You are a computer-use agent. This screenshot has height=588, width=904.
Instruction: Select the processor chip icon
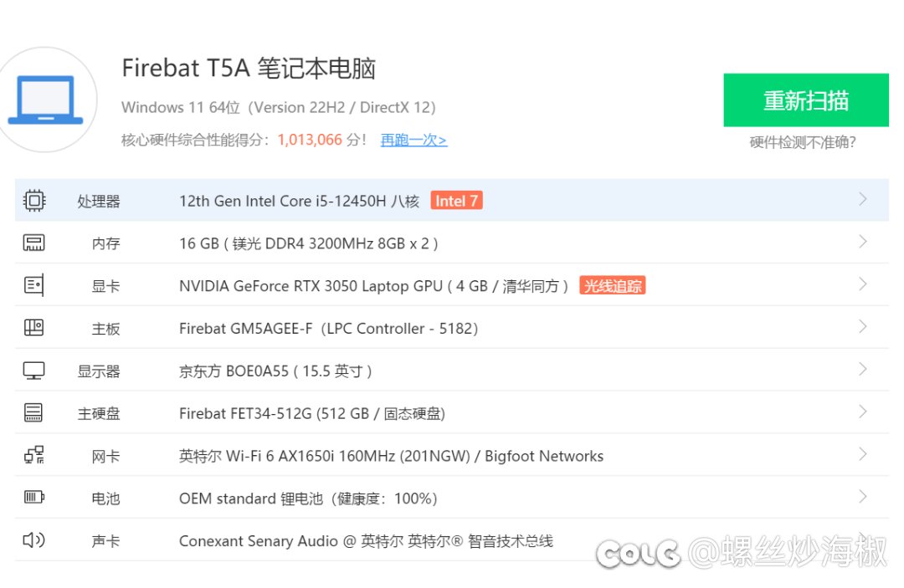point(33,199)
